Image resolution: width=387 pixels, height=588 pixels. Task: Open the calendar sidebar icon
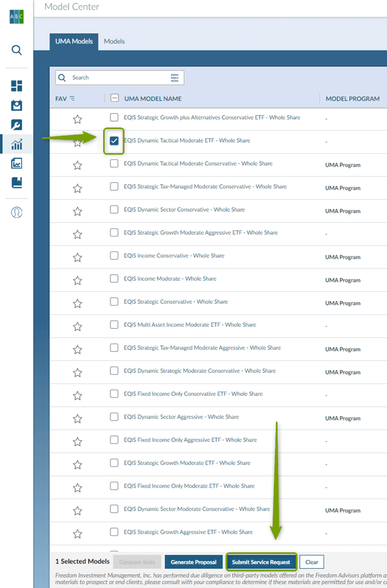pos(17,105)
